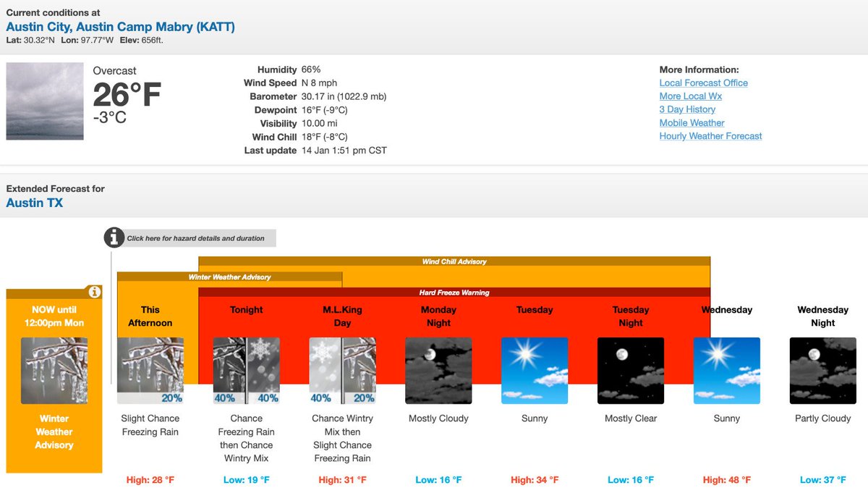Click the 'More Information:' heading
The width and height of the screenshot is (868, 501).
[699, 70]
